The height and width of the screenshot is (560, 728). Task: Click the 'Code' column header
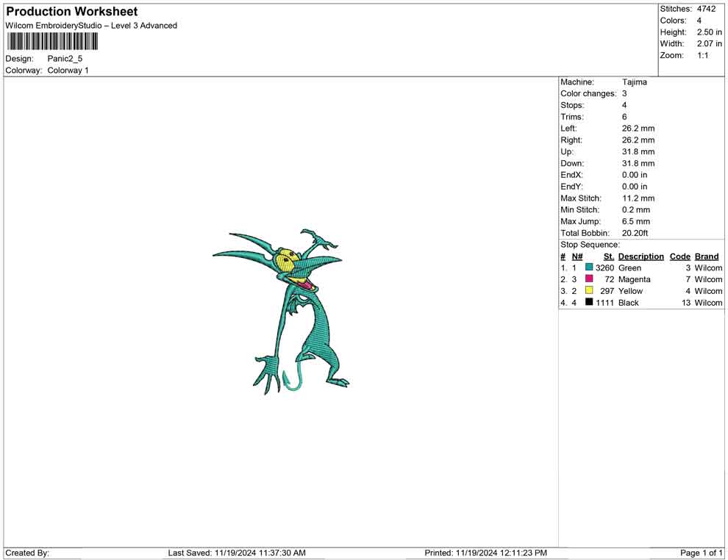click(x=679, y=256)
